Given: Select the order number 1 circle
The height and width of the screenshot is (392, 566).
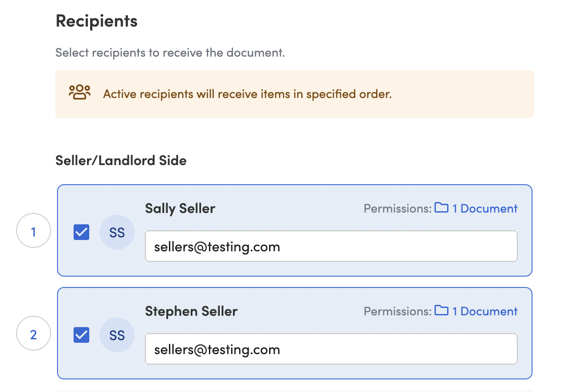Looking at the screenshot, I should pos(34,231).
